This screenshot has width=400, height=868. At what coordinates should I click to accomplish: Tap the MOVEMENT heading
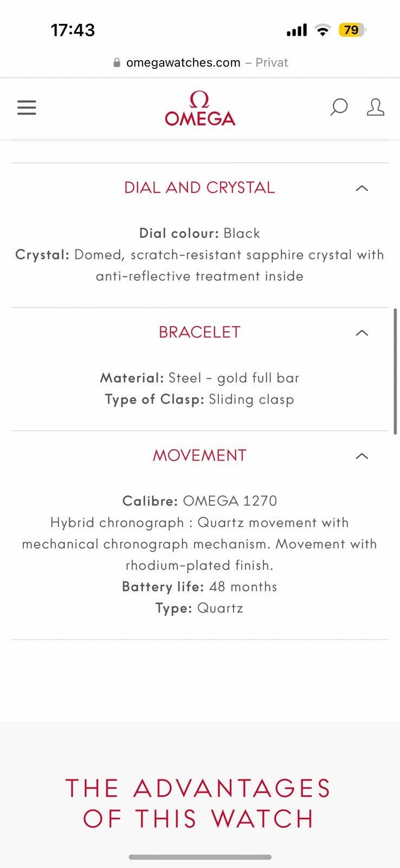click(x=199, y=456)
